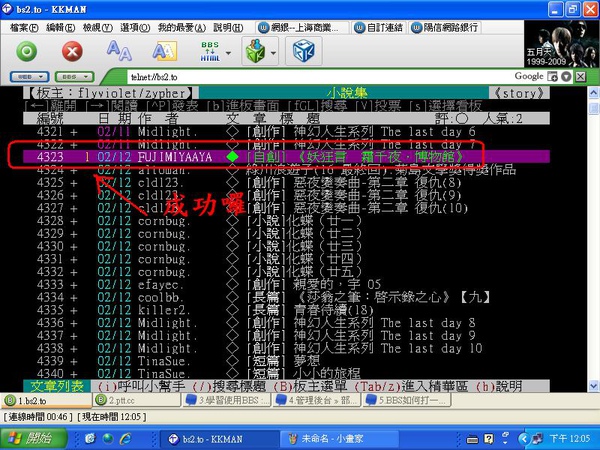Click the search-page icon next to Google
Screen dimensions: 600x450
[x=552, y=77]
